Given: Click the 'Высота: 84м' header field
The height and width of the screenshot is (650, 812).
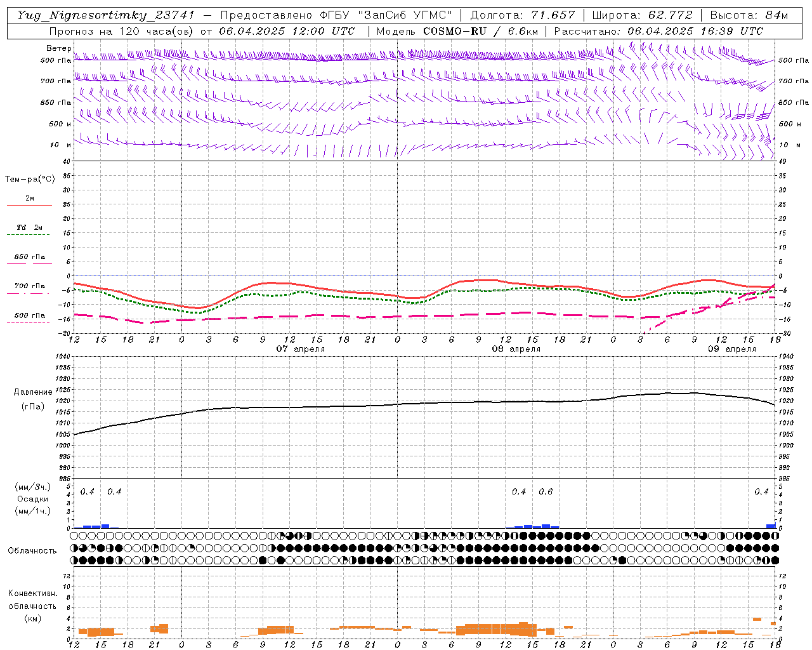Looking at the screenshot, I should pos(749,15).
